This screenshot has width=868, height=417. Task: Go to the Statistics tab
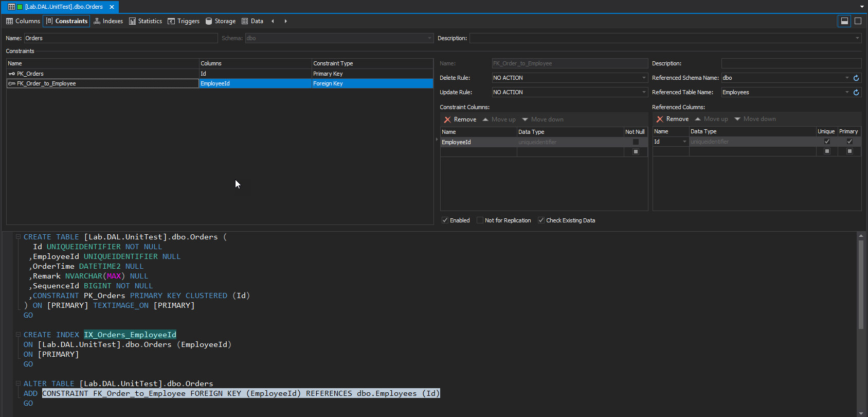point(146,21)
